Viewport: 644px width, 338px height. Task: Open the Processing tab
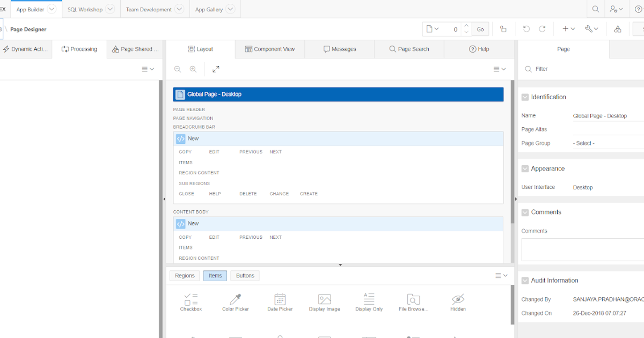79,49
